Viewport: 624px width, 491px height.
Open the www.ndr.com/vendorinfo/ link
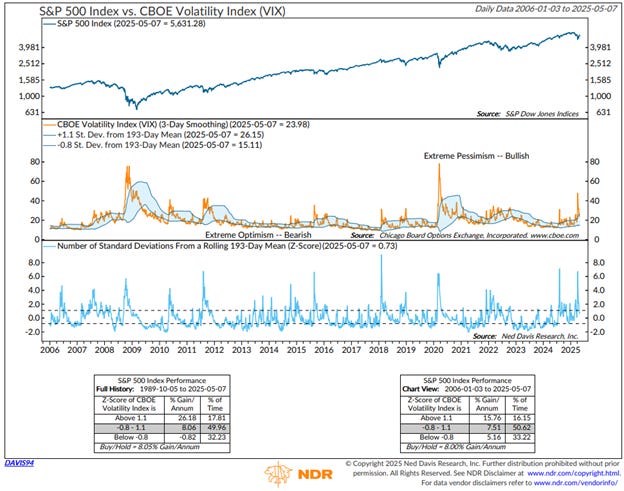tap(575, 483)
